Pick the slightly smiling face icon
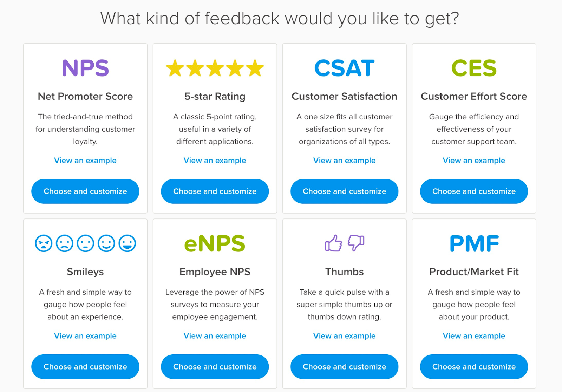This screenshot has width=562, height=392. 106,243
